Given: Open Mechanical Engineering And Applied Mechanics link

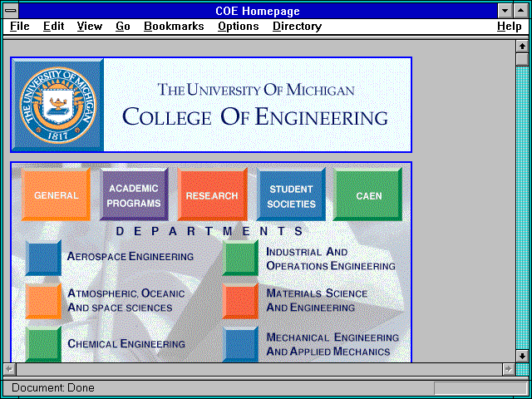Looking at the screenshot, I should point(332,344).
